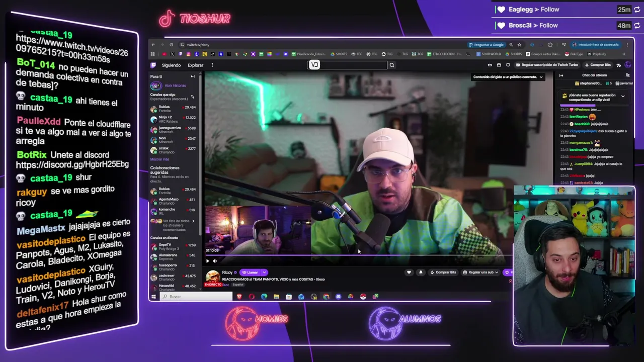Click Preguntar a Google button
Screen dimensions: 644x362
click(x=486, y=45)
